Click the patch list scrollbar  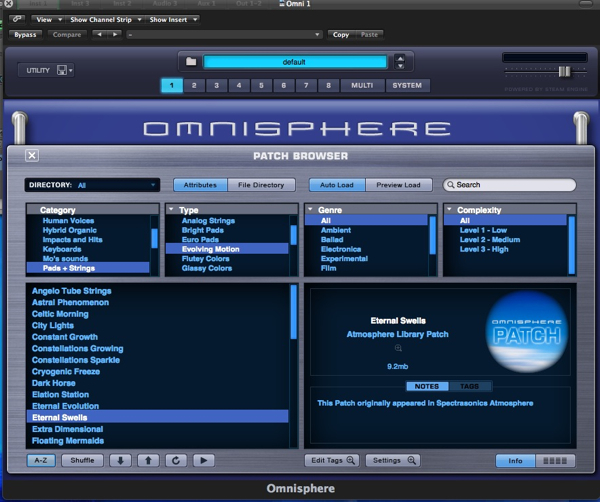294,312
